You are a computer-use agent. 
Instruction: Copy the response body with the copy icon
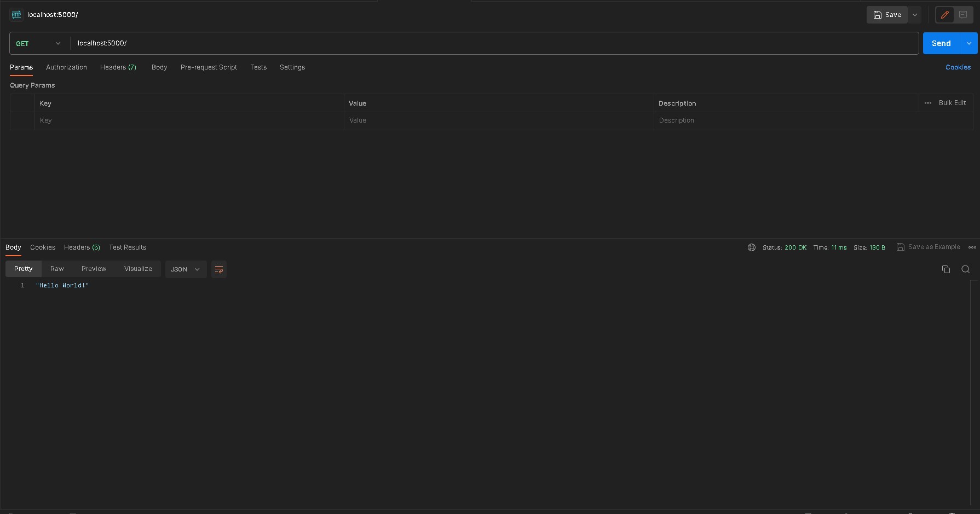click(x=946, y=269)
